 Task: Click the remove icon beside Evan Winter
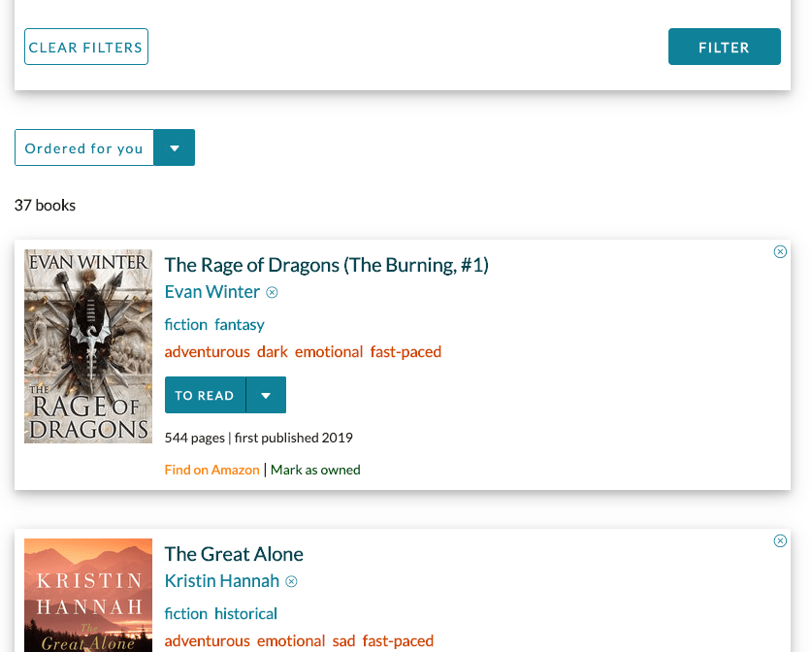272,293
